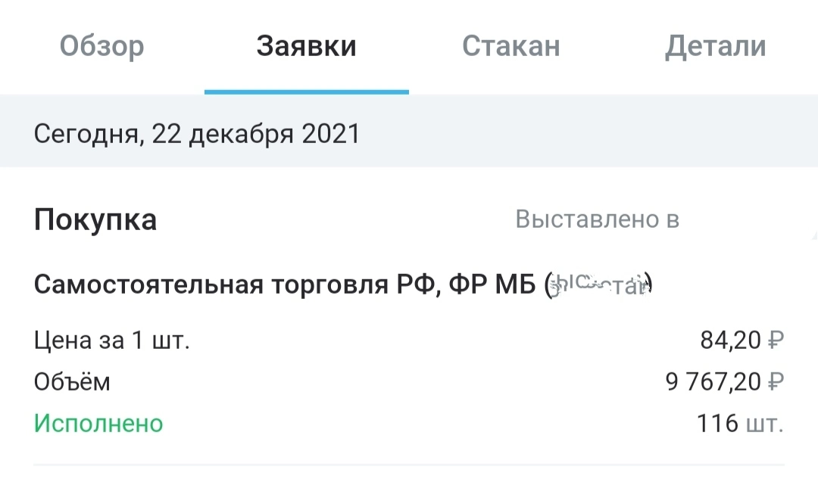Open the Покупка order heading
Viewport: 818px width, 504px height.
click(x=95, y=219)
